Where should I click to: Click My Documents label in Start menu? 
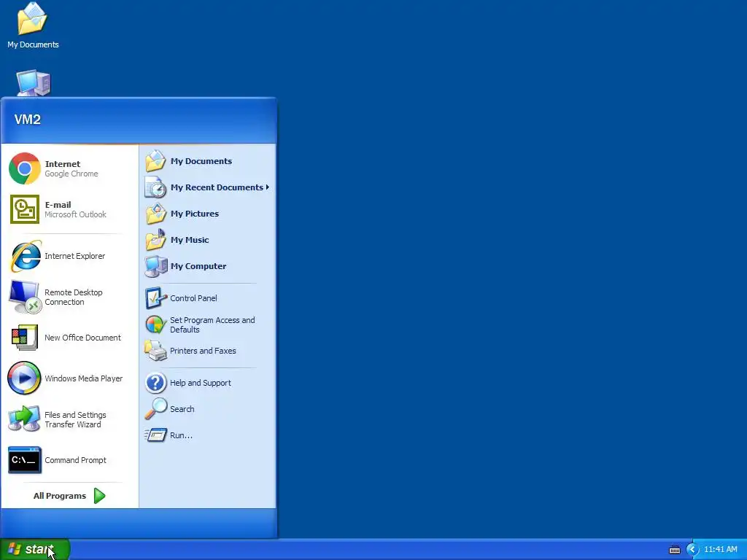[x=201, y=161]
